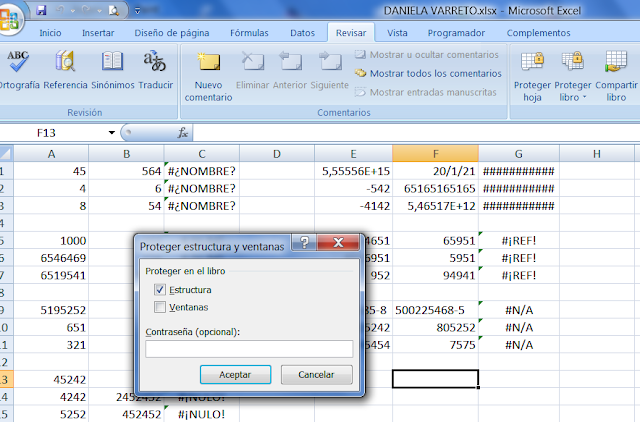Open dialog help question mark button
The height and width of the screenshot is (422, 640).
(x=304, y=242)
